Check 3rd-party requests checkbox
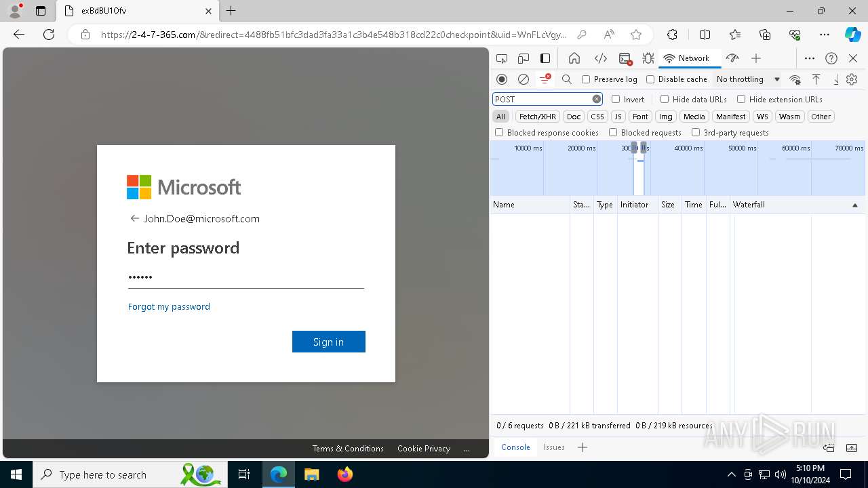Screen dimensions: 868x488 pos(696,133)
